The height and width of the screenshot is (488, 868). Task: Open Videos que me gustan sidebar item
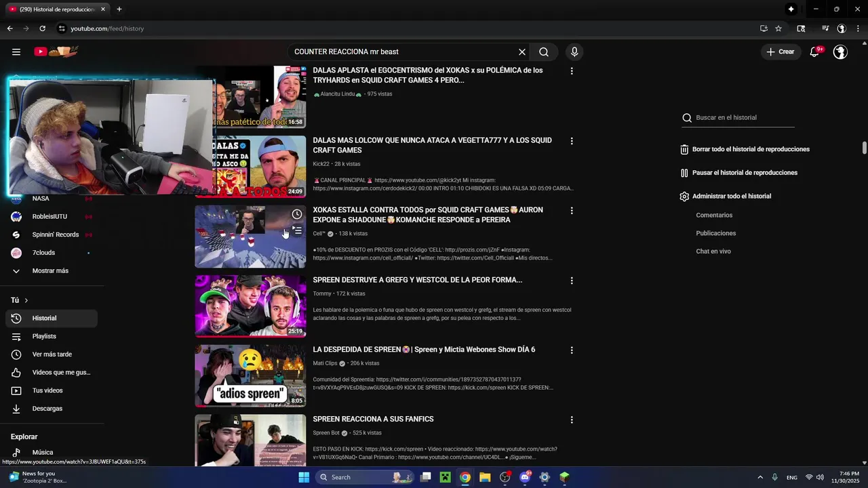(52, 373)
